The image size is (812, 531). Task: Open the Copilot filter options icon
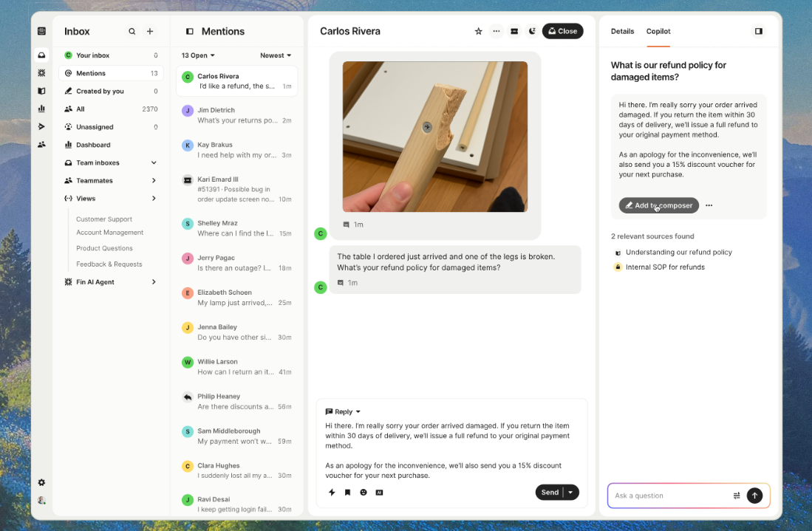[x=737, y=496]
